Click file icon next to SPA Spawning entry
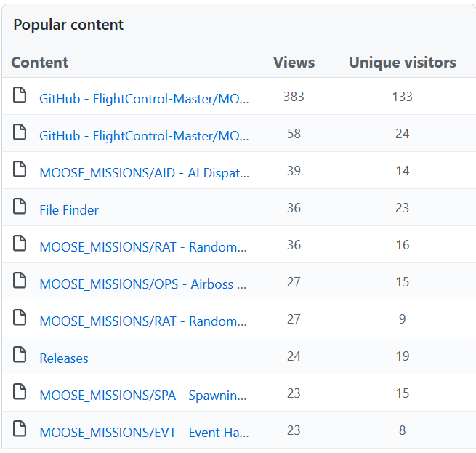The width and height of the screenshot is (476, 453). click(x=20, y=391)
